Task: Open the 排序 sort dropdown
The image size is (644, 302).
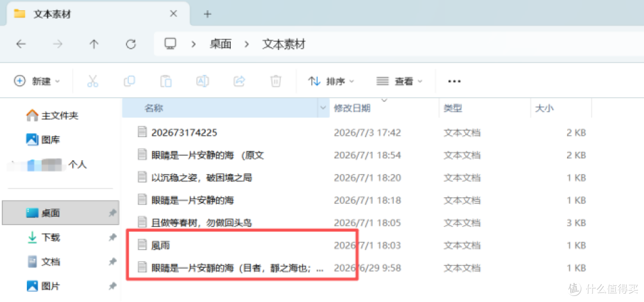Action: pos(331,81)
